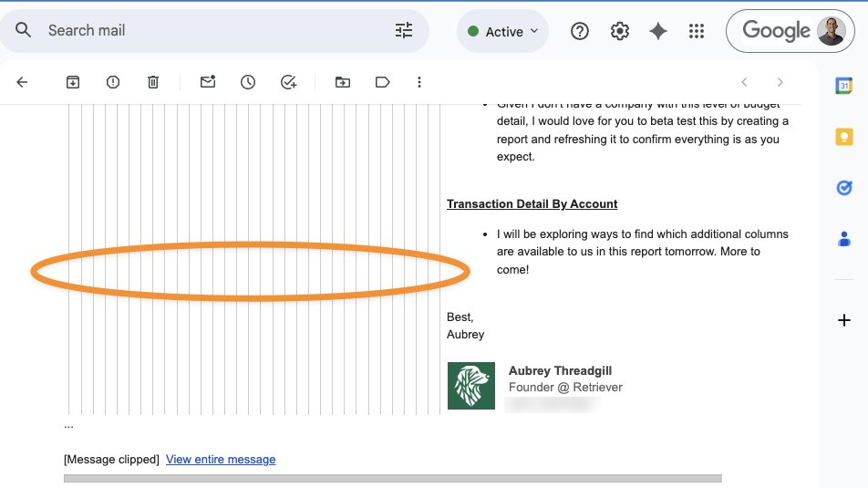Click Transaction Detail By Account heading
Viewport: 868px width, 488px height.
(x=532, y=203)
